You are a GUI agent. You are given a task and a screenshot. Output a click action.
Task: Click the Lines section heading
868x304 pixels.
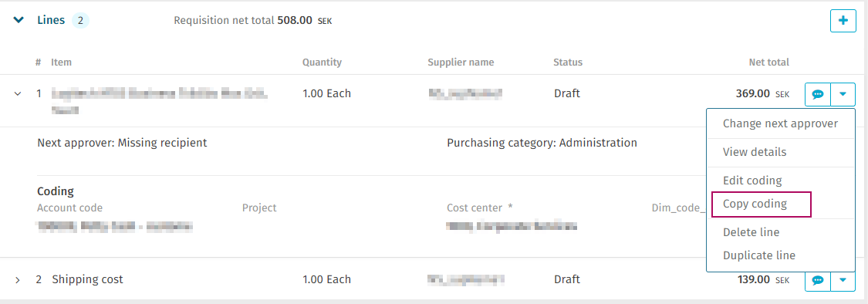pyautogui.click(x=51, y=21)
